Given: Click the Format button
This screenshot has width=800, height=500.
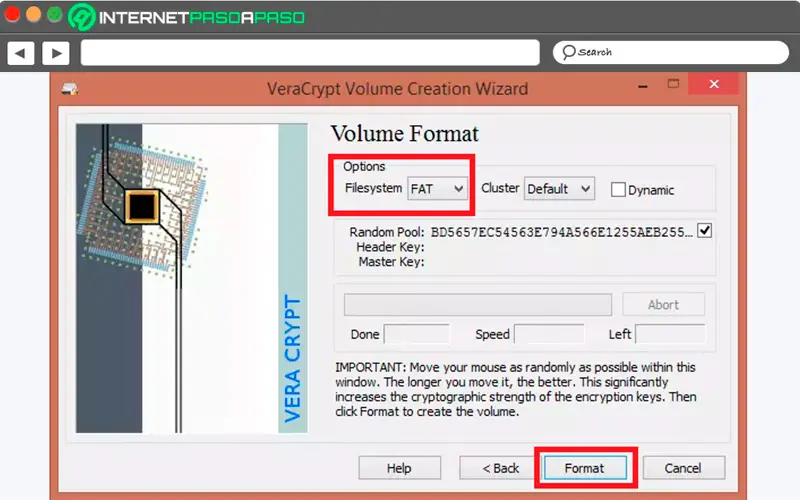Looking at the screenshot, I should pos(585,468).
